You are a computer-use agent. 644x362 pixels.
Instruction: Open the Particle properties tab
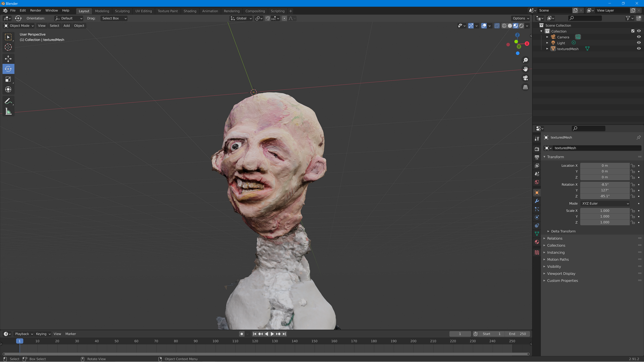537,209
